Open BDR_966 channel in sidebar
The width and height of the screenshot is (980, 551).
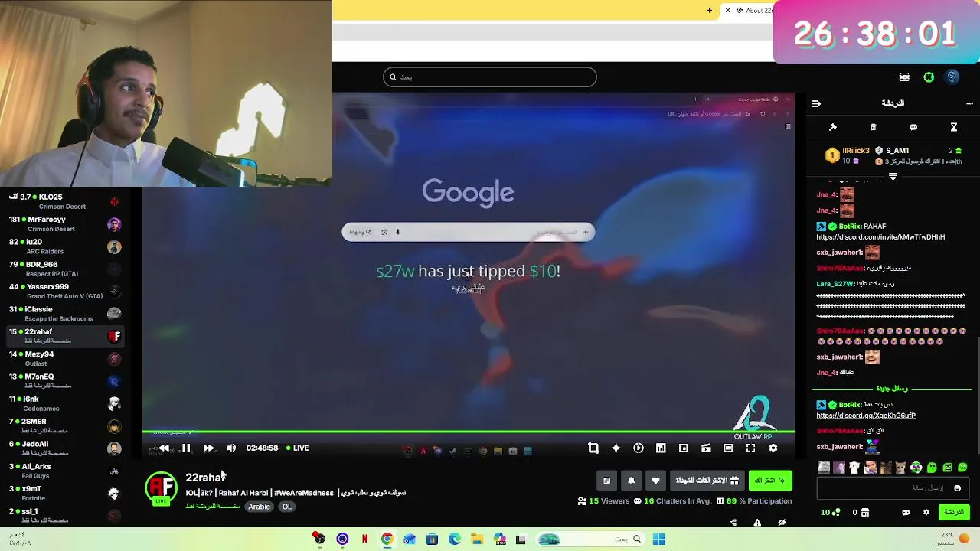[x=65, y=269]
